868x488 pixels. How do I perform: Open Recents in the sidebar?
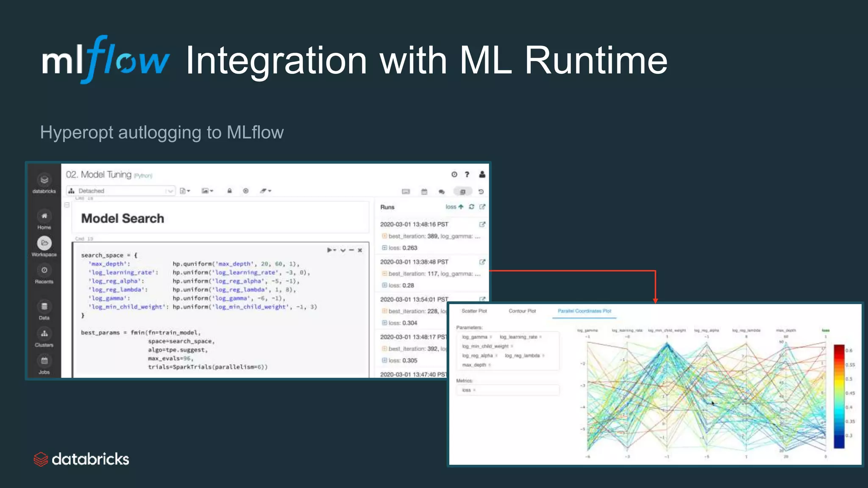[44, 274]
